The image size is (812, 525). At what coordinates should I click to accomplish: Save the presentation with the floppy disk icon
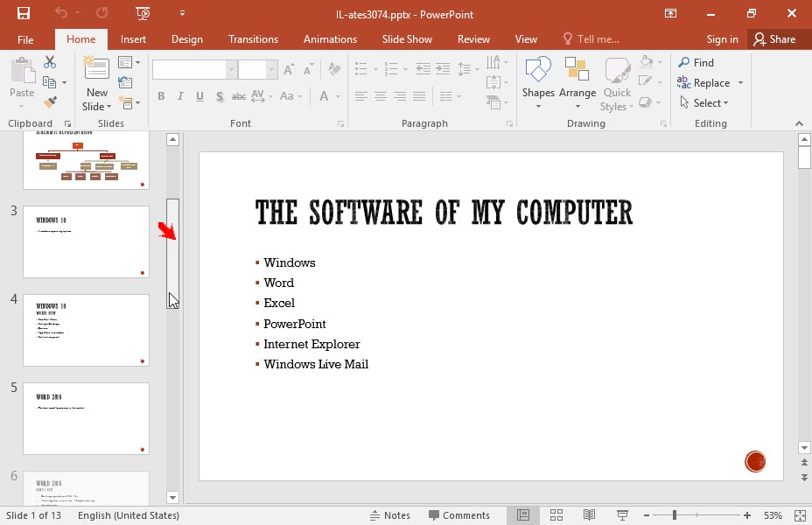tap(24, 13)
